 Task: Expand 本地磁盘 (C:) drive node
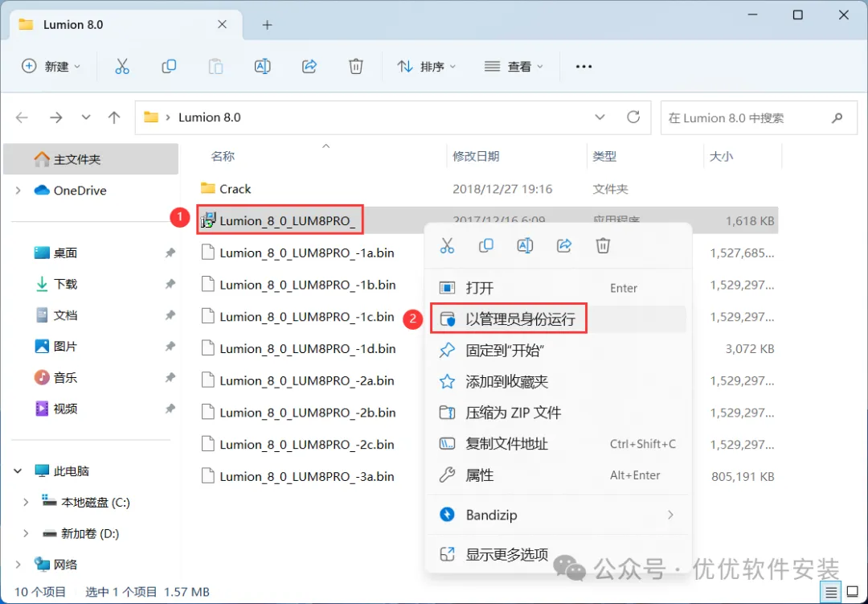click(x=26, y=503)
